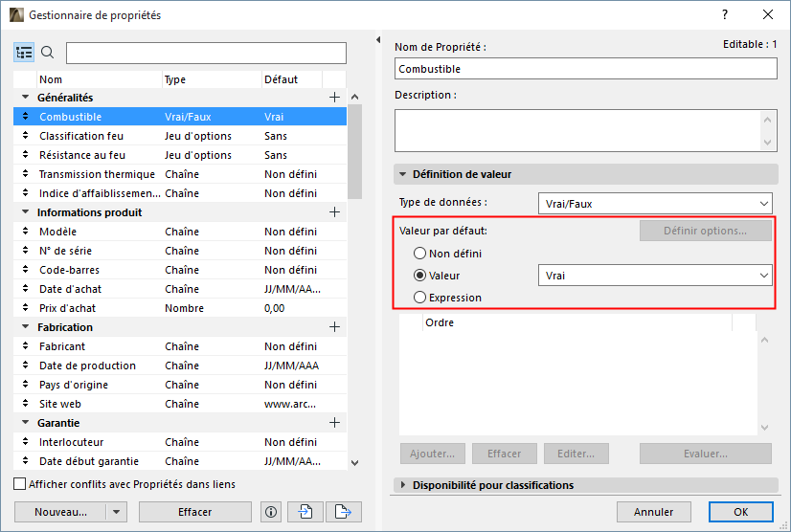Grab the reorder handle of Résistance au feu
Viewport: 791px width, 532px height.
click(25, 155)
